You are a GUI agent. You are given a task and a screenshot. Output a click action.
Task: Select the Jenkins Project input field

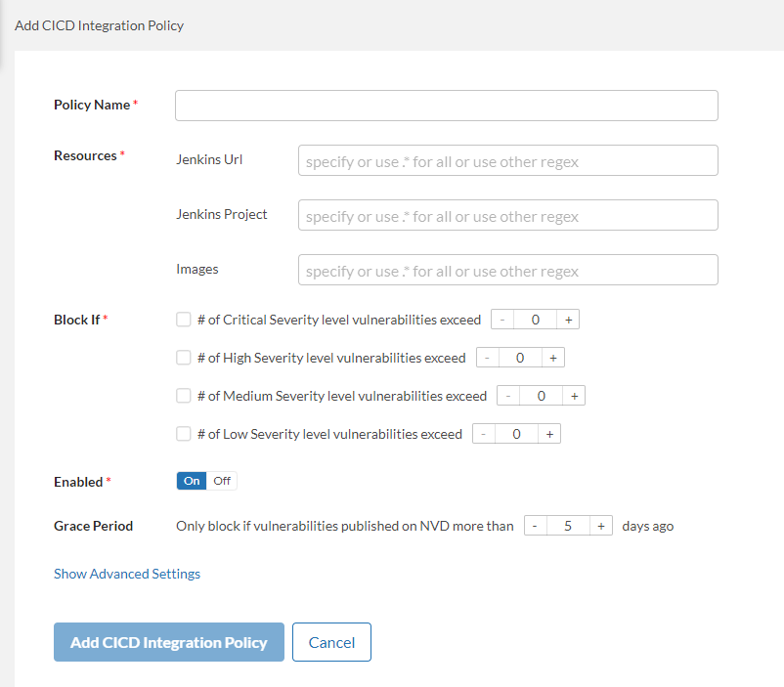point(507,215)
